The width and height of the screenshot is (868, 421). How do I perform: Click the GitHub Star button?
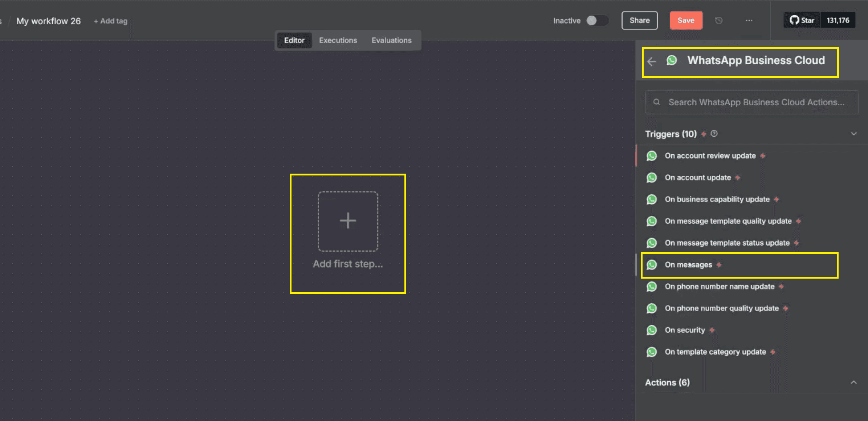[802, 20]
